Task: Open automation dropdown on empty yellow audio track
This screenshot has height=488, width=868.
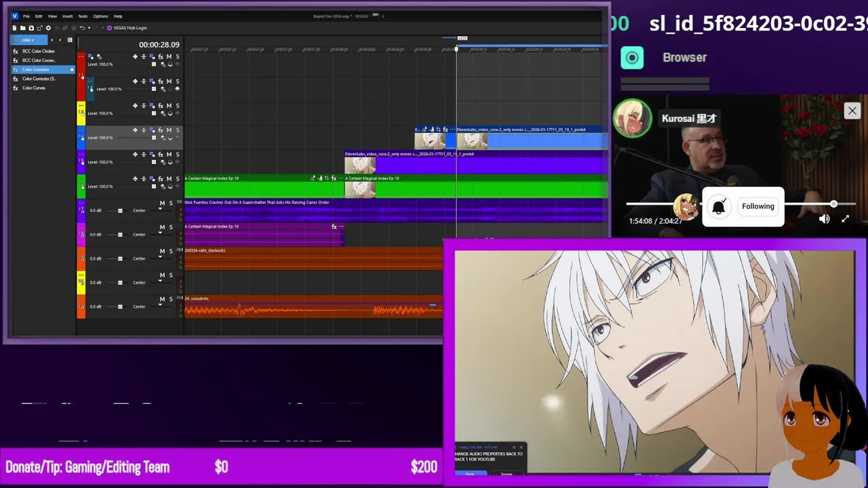Action: (x=161, y=281)
